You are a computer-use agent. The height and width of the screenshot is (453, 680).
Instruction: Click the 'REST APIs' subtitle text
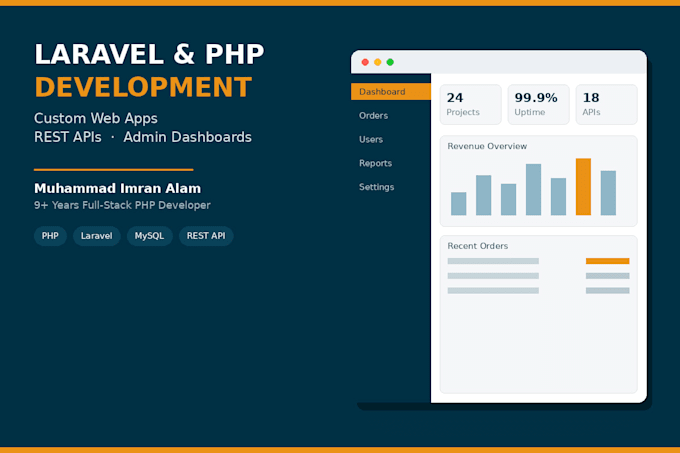68,137
